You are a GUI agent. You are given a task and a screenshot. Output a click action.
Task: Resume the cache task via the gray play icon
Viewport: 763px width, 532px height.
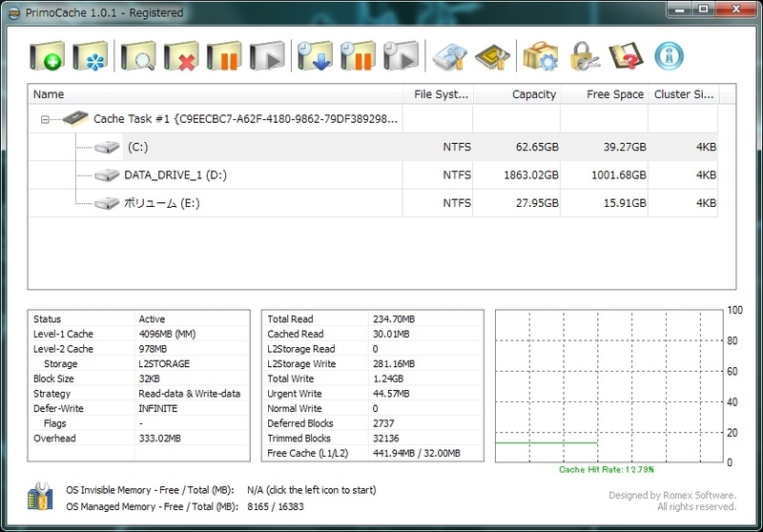(267, 56)
